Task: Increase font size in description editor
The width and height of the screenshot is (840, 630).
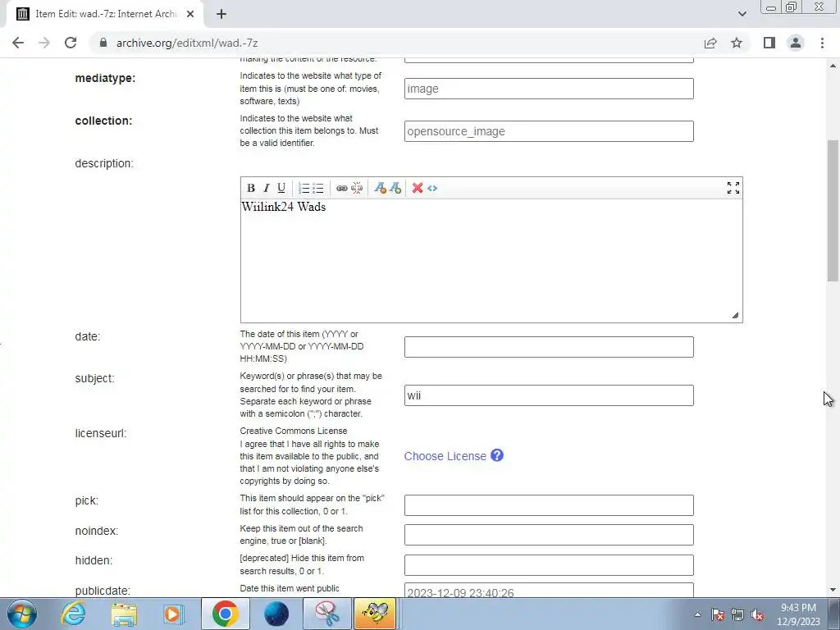Action: coord(395,188)
